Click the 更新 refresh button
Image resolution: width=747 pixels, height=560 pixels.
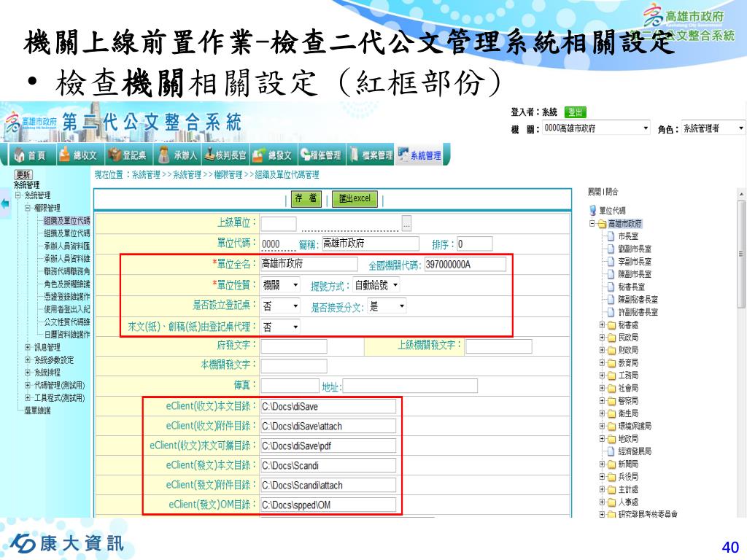coord(23,175)
